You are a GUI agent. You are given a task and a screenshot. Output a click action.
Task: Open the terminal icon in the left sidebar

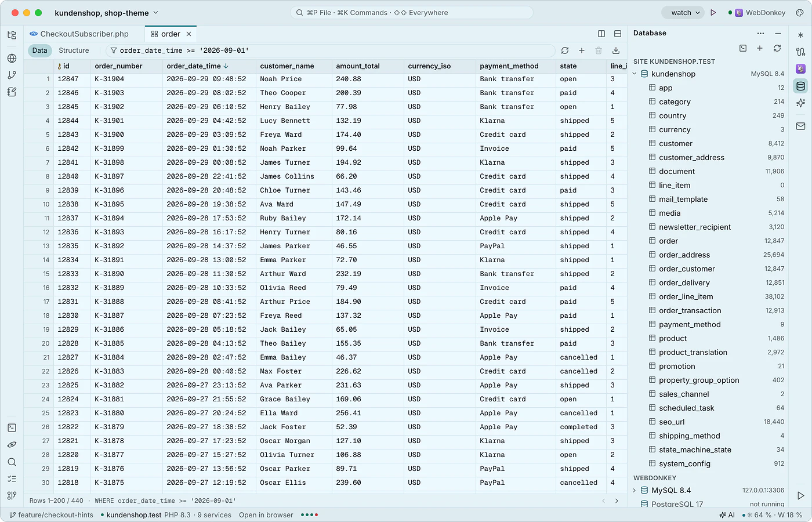tap(12, 428)
